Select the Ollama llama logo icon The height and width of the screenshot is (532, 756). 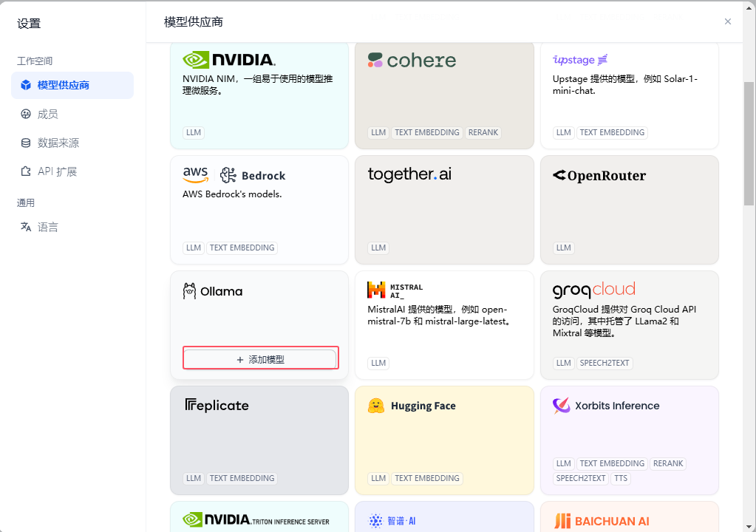[x=190, y=291]
